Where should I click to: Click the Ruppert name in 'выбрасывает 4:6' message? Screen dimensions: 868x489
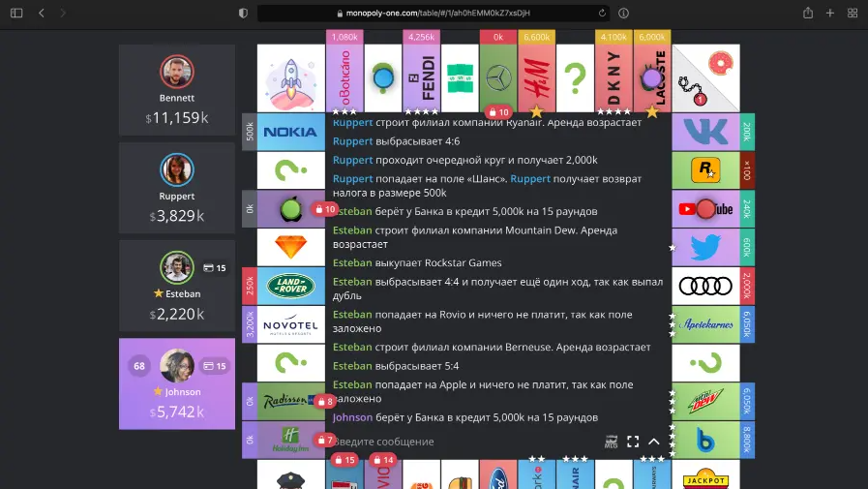click(x=352, y=141)
